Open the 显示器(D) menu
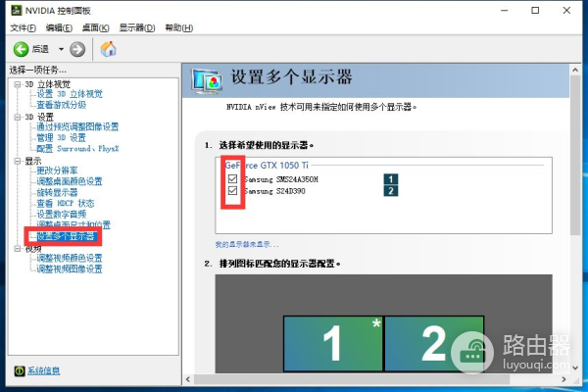The width and height of the screenshot is (588, 392). coord(137,27)
